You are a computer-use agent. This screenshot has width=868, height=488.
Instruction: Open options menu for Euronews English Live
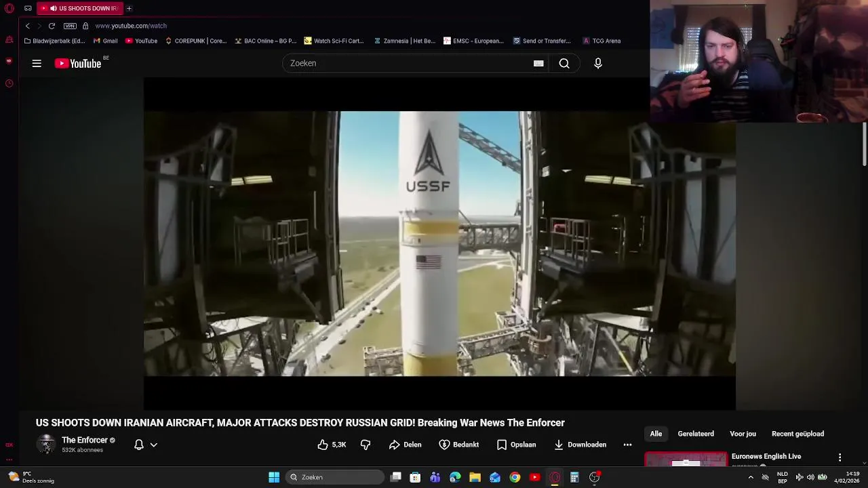(x=840, y=457)
